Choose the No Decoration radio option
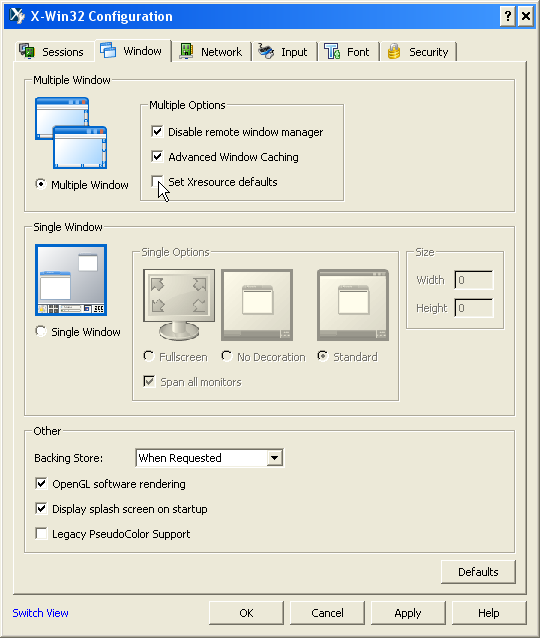Viewport: 540px width, 638px height. (x=227, y=356)
